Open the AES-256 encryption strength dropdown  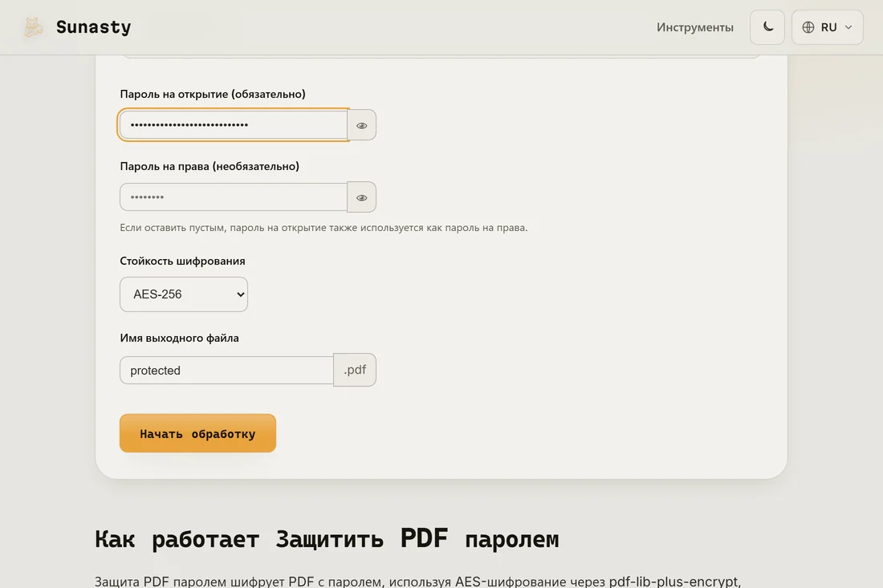click(184, 294)
